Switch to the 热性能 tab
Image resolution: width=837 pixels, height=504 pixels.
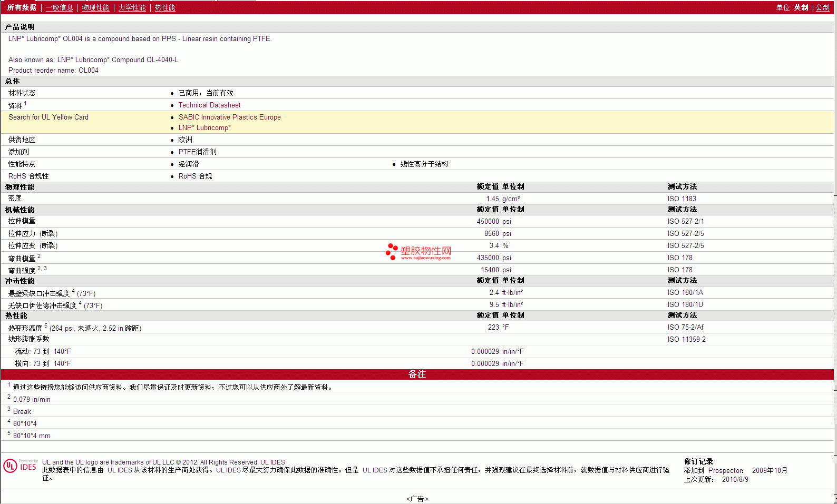[165, 7]
